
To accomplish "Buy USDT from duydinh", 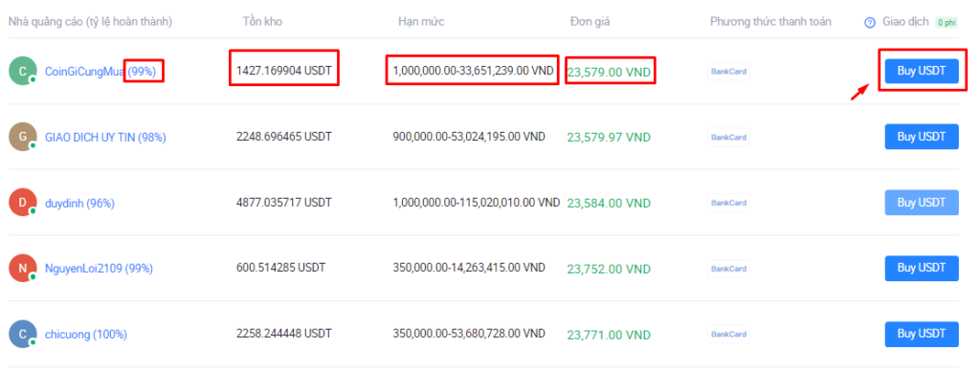I will tap(922, 203).
